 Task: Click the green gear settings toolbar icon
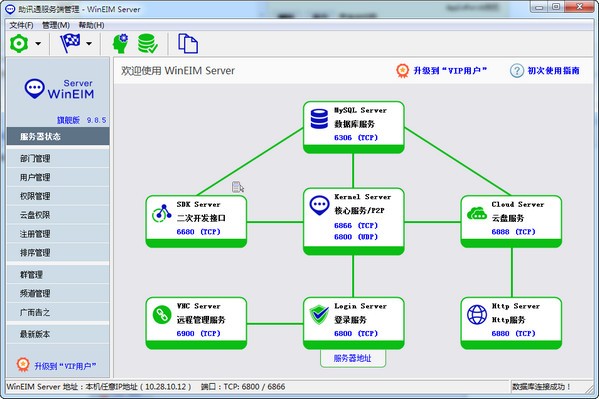coord(19,44)
